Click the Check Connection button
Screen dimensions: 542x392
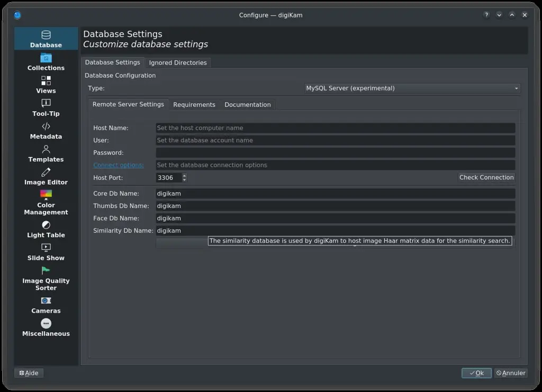[486, 177]
